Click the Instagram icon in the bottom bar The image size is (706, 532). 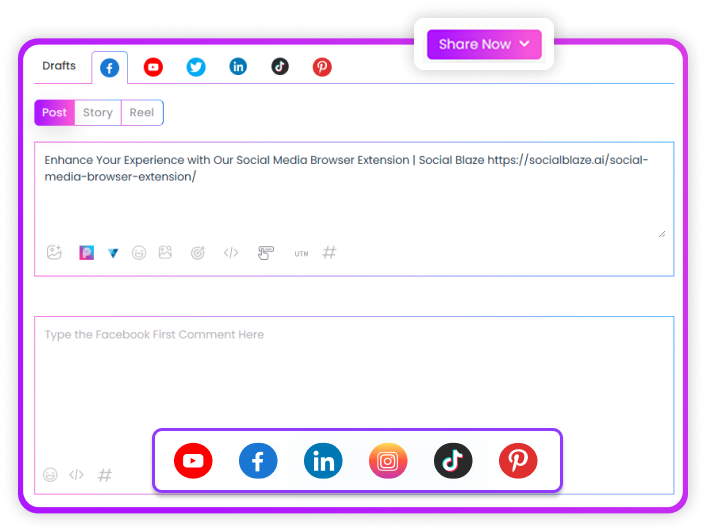point(388,460)
